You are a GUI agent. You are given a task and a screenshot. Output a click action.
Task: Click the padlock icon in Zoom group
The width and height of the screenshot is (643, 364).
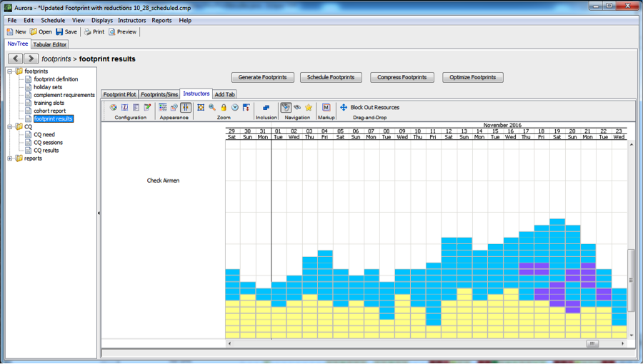pos(224,108)
